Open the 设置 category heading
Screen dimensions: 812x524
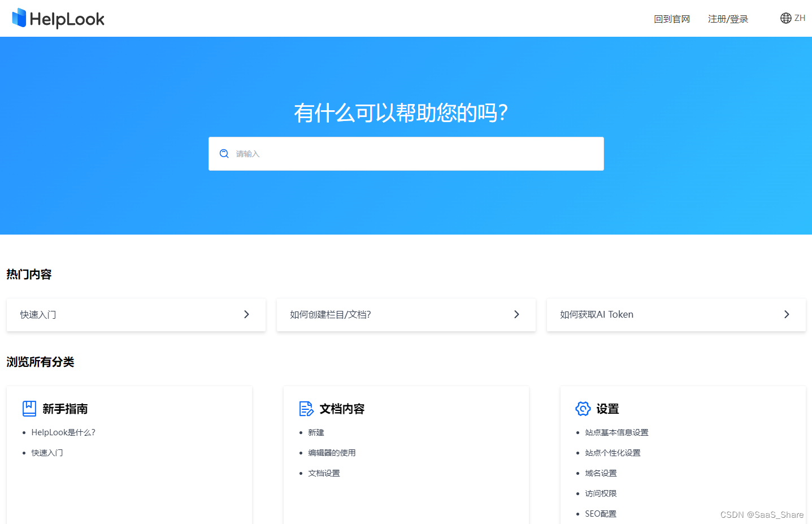[x=607, y=409]
